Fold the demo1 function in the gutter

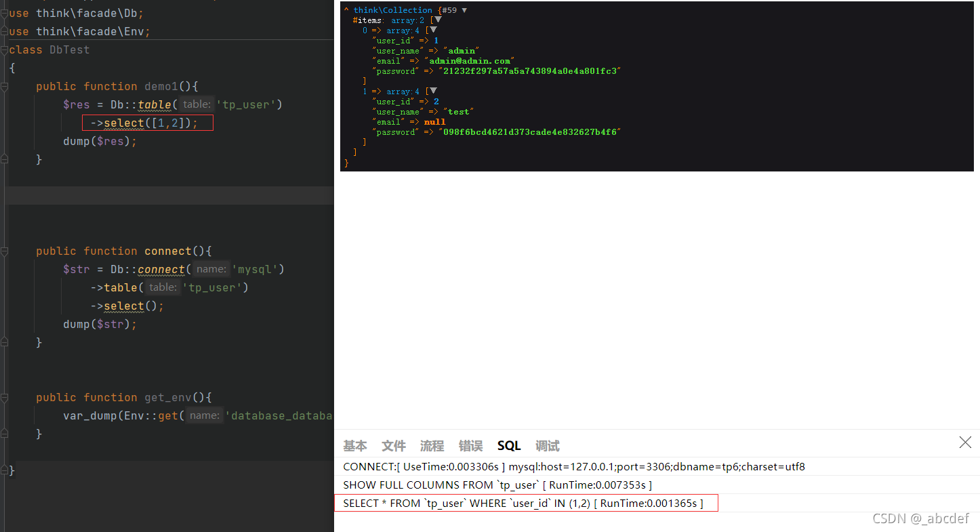[x=5, y=87]
